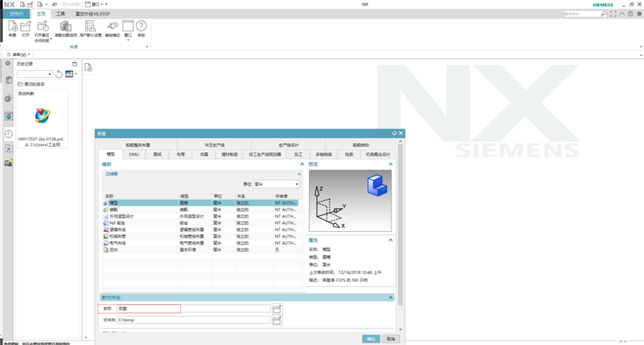The height and width of the screenshot is (345, 644).
Task: Click browse folder icon next to folder field
Action: (277, 320)
